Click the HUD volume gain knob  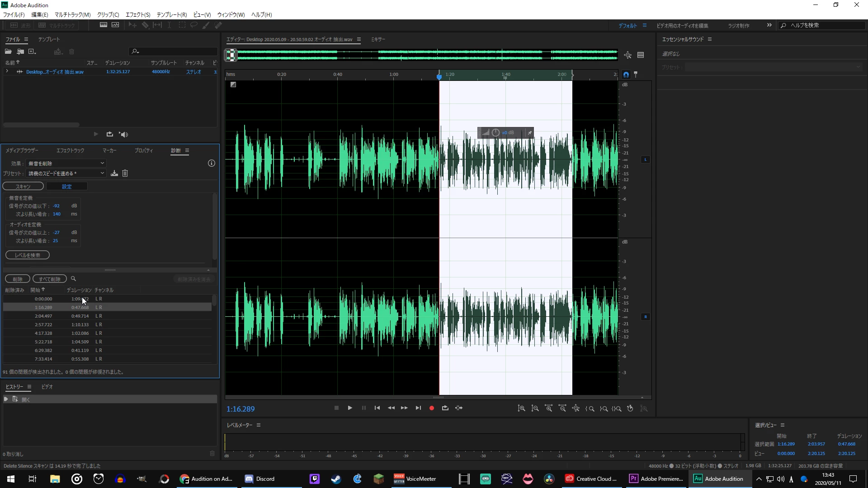[x=495, y=133]
